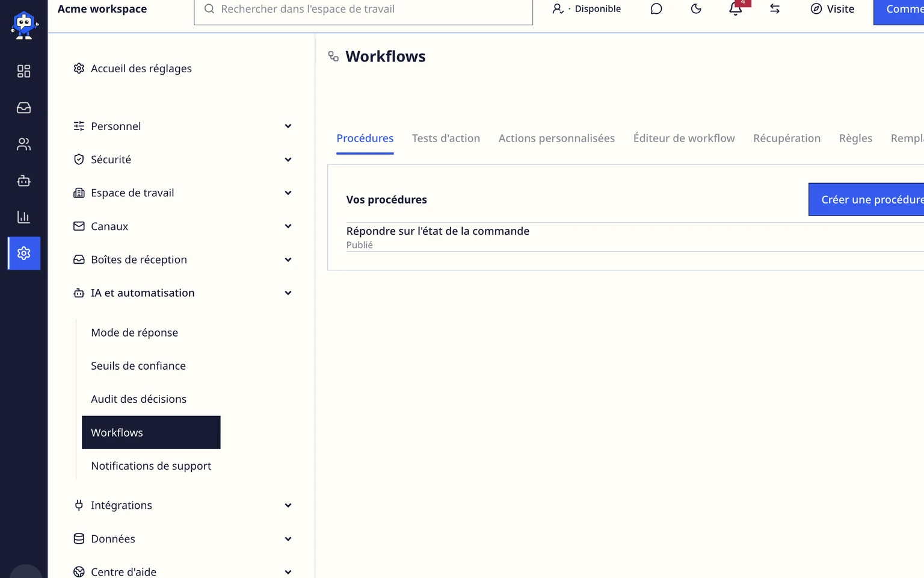Start the Visite guided tour
This screenshot has width=924, height=578.
coord(833,9)
